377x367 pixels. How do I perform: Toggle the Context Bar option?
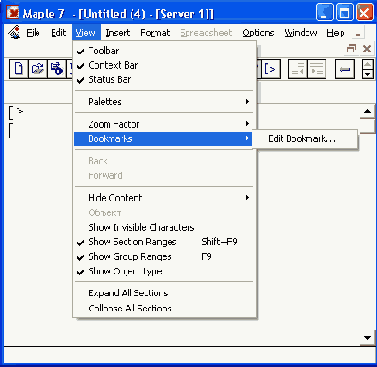[163, 65]
